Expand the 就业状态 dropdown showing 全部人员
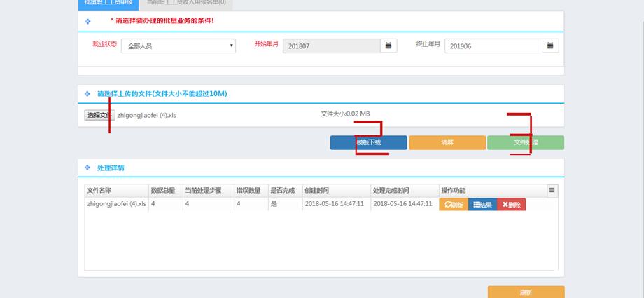Image resolution: width=644 pixels, height=298 pixels. click(178, 46)
